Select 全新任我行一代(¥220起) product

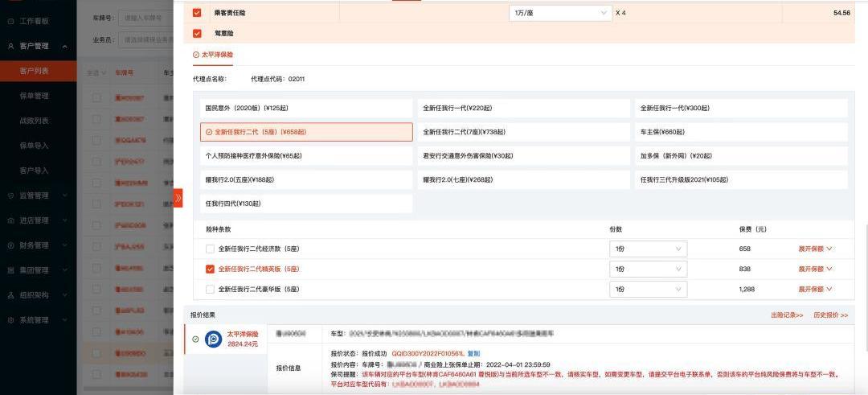[524, 109]
